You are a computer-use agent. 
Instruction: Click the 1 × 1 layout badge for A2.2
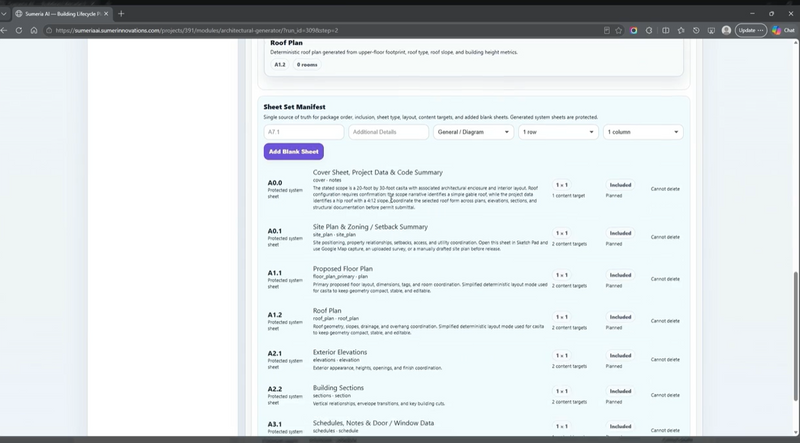pyautogui.click(x=561, y=391)
